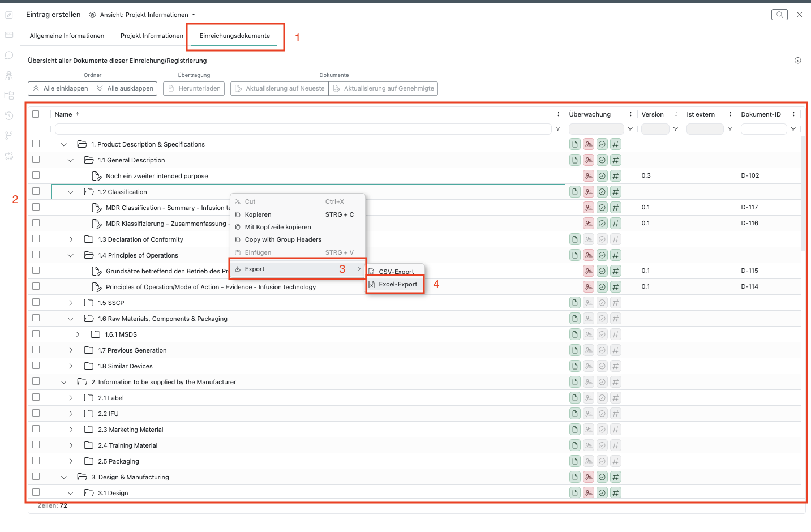Check the box for 2.2 IFU row
Viewport: 811px width, 532px height.
(x=36, y=413)
